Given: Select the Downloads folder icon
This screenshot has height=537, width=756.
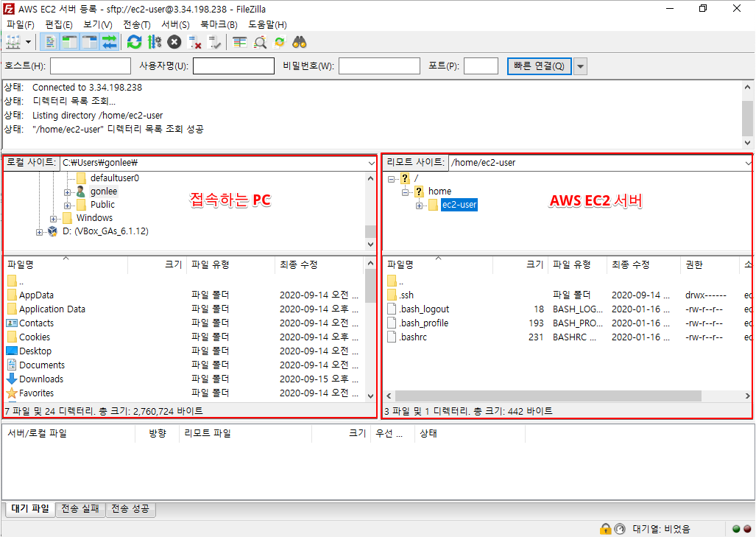Looking at the screenshot, I should 12,379.
